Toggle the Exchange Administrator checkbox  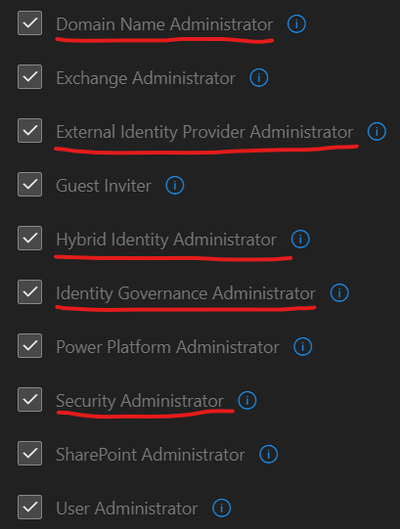pyautogui.click(x=30, y=77)
